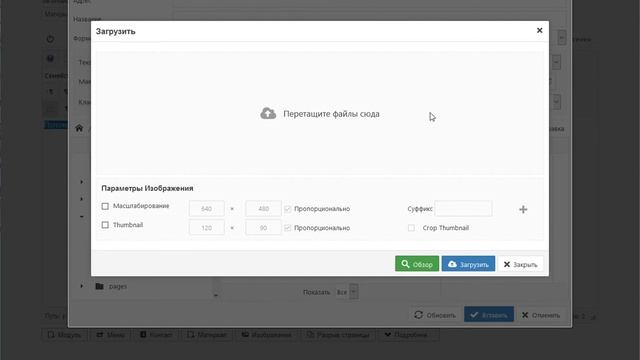Click the Разрыв страницы editor button

click(338, 335)
